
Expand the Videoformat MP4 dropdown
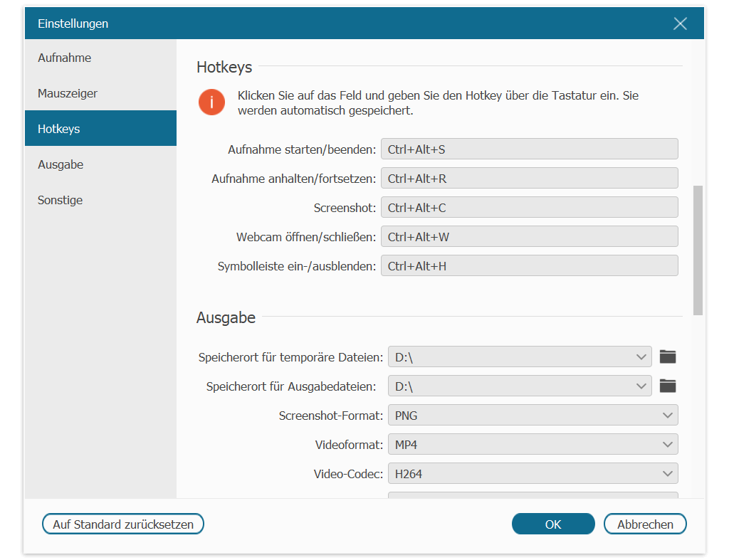533,444
